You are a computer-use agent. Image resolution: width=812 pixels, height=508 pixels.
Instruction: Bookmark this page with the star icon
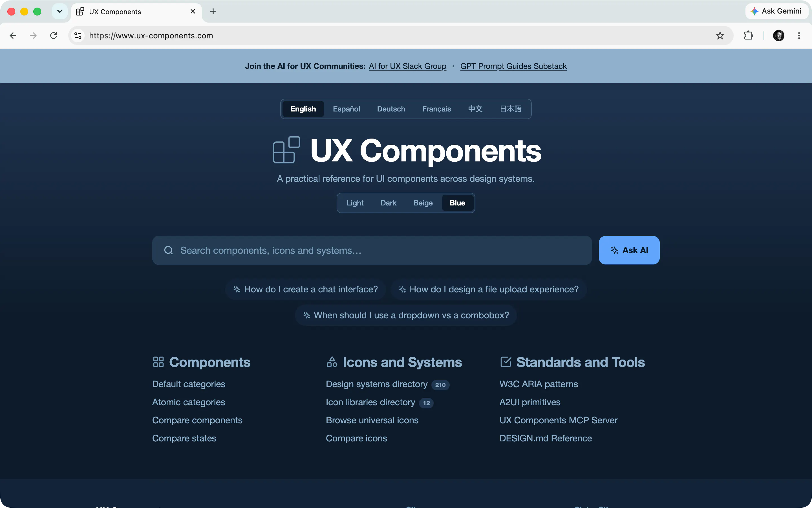720,36
